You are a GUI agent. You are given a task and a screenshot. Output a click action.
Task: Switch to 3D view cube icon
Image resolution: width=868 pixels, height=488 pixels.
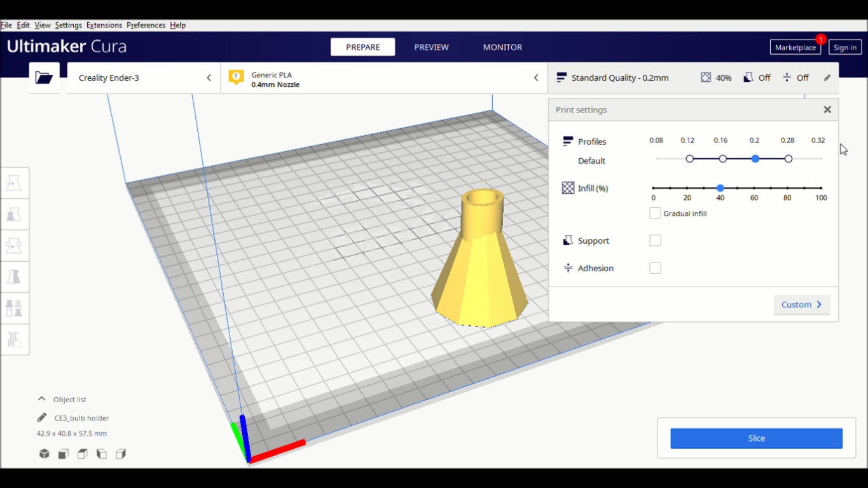[x=45, y=454]
